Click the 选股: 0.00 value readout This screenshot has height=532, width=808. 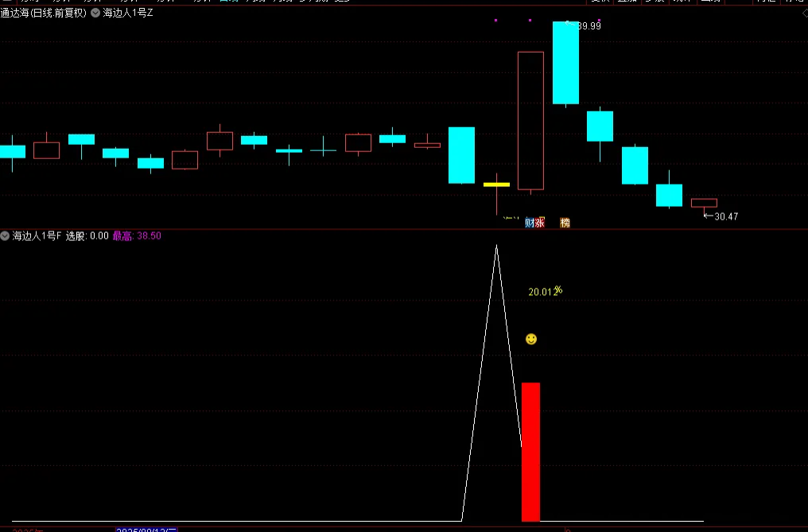pyautogui.click(x=87, y=235)
